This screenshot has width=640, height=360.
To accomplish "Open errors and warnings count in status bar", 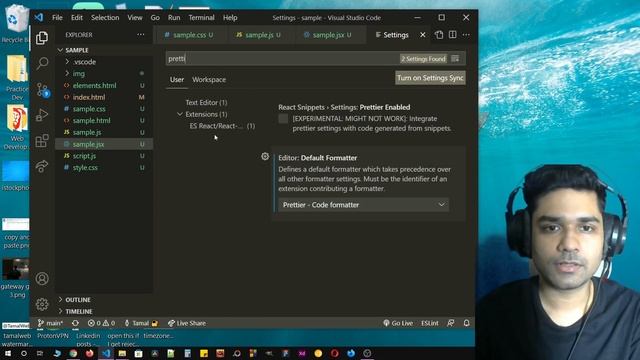I will click(x=101, y=323).
